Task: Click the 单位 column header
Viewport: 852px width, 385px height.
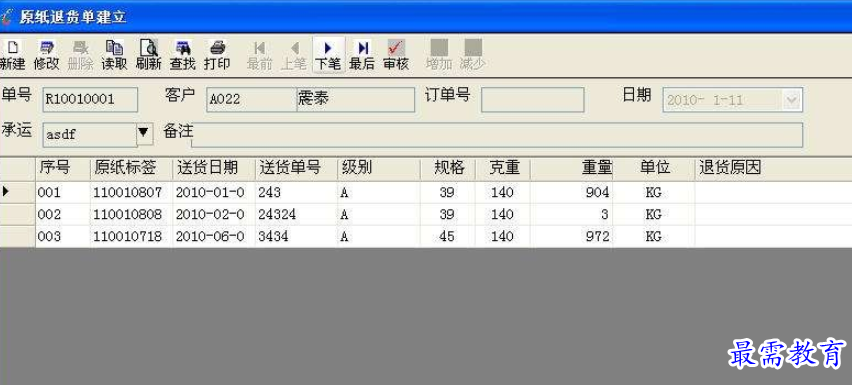Action: 654,168
